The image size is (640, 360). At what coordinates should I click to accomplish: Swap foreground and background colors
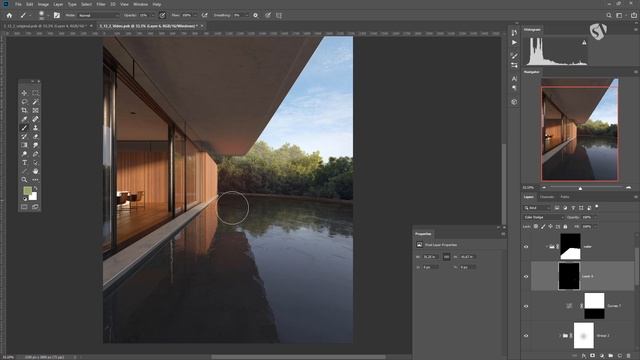point(35,189)
